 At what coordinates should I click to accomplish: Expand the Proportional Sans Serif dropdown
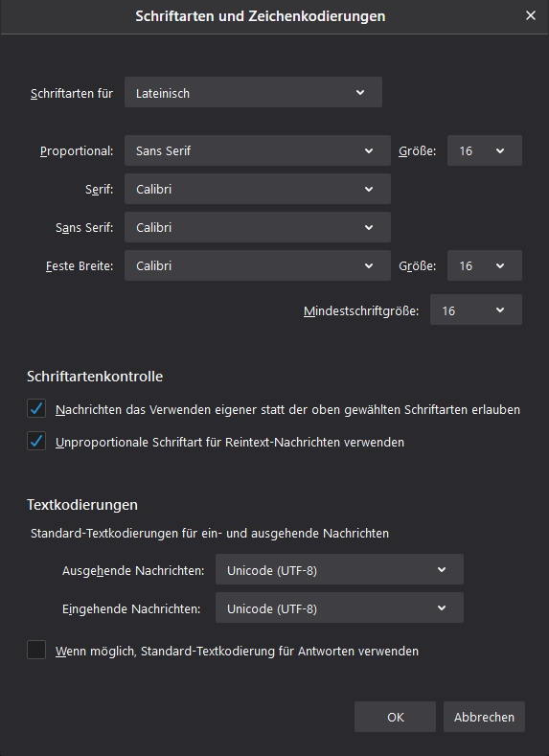click(258, 150)
